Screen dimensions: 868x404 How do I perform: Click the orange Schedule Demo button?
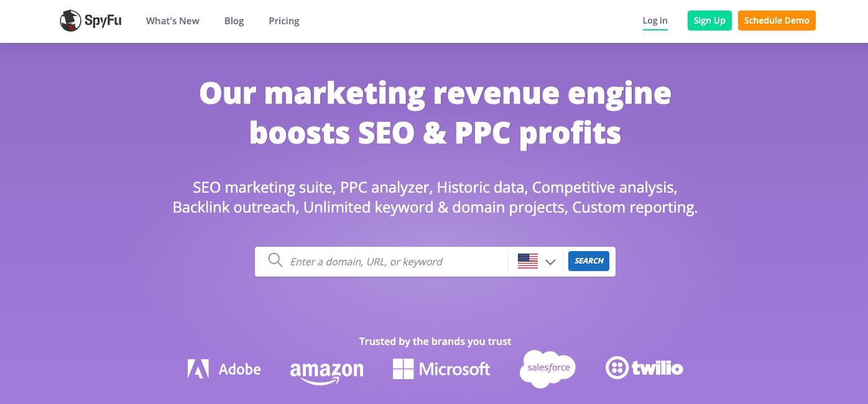tap(777, 20)
